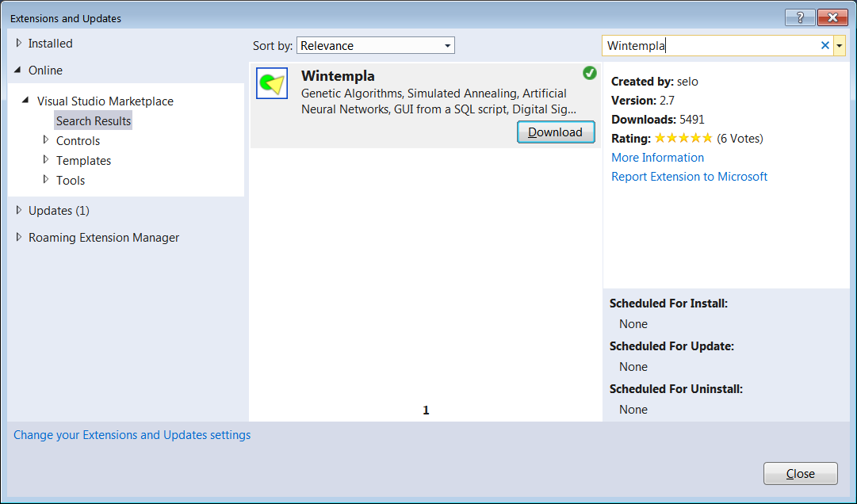Viewport: 857px width, 504px height.
Task: Select the Roaming Extension Manager label
Action: point(104,238)
